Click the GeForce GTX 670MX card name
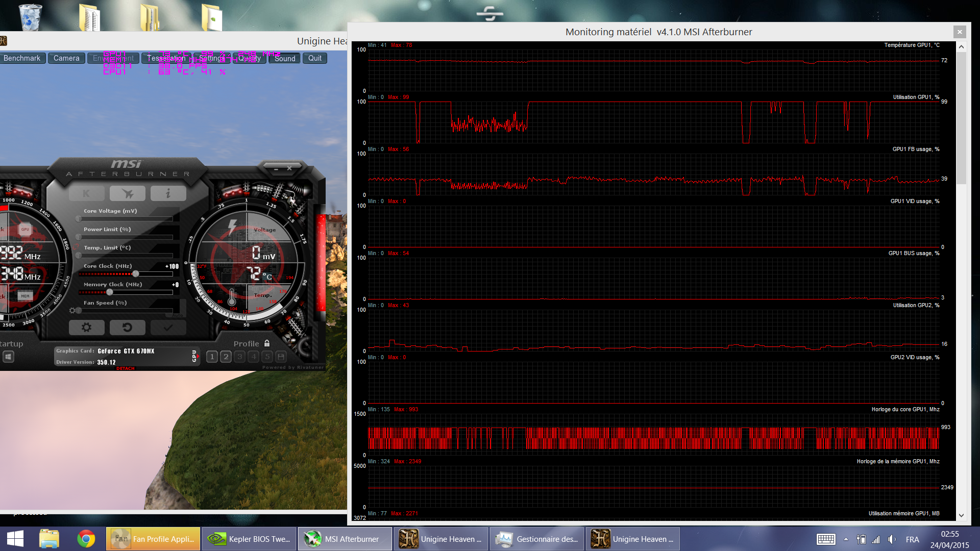Screen dimensions: 980x551 pyautogui.click(x=126, y=351)
